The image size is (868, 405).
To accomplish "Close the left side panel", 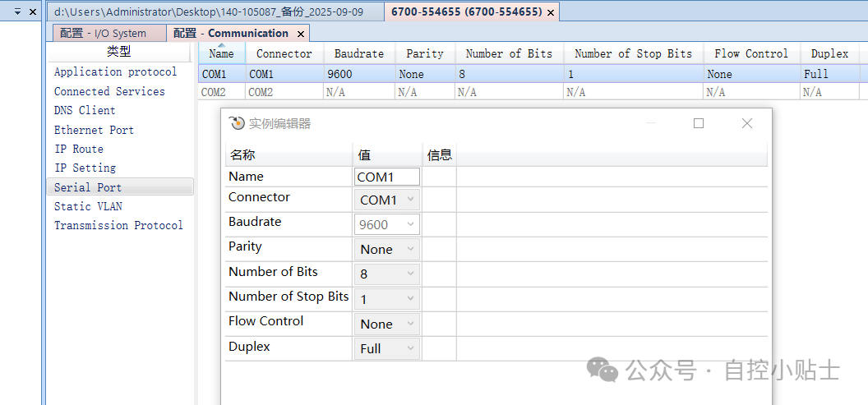I will point(33,12).
